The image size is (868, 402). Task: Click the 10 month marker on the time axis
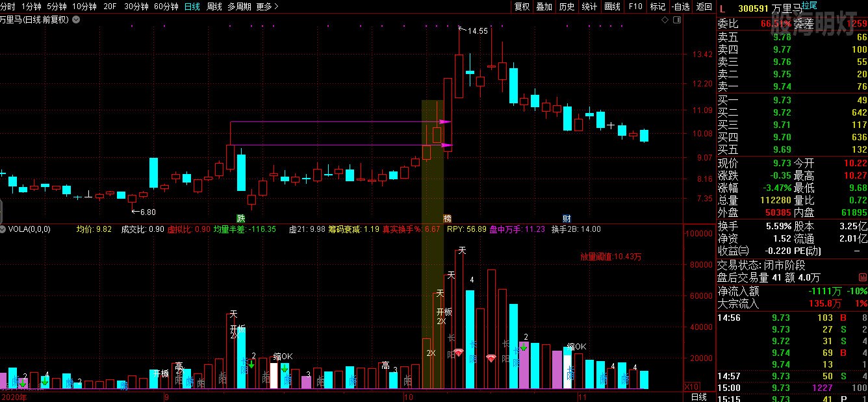(409, 397)
